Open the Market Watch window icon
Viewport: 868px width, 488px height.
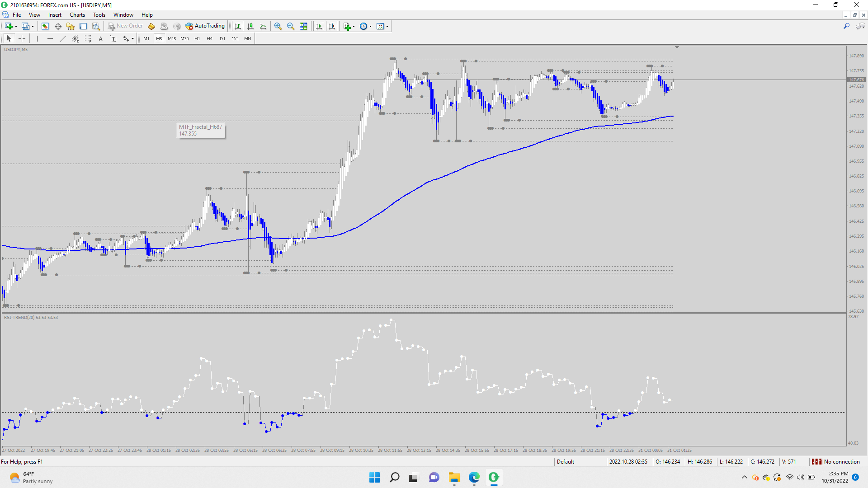(x=45, y=26)
